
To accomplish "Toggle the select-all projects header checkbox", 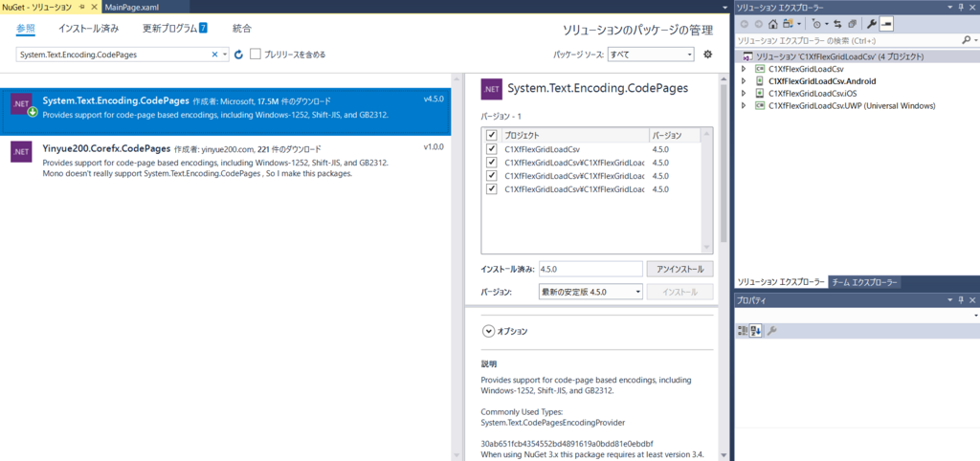I will coord(492,135).
